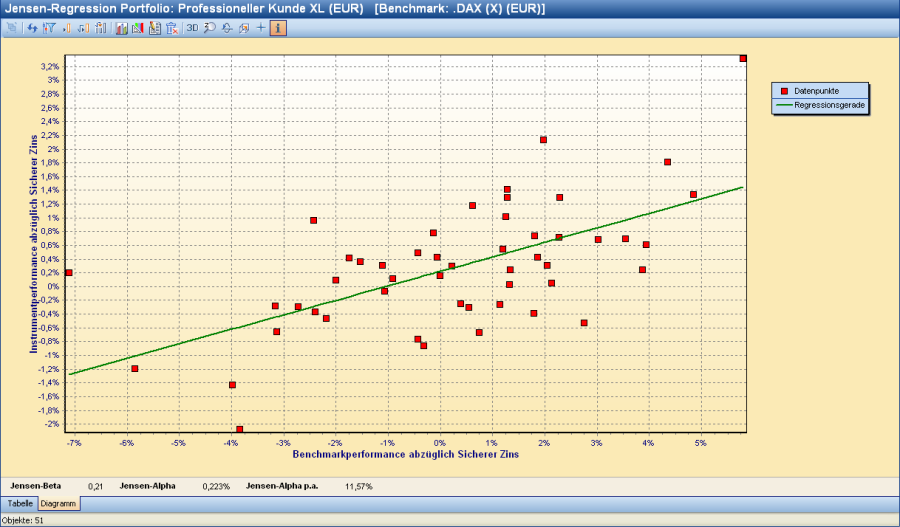Image resolution: width=900 pixels, height=527 pixels.
Task: Switch to the Tabelle tab
Action: 20,504
